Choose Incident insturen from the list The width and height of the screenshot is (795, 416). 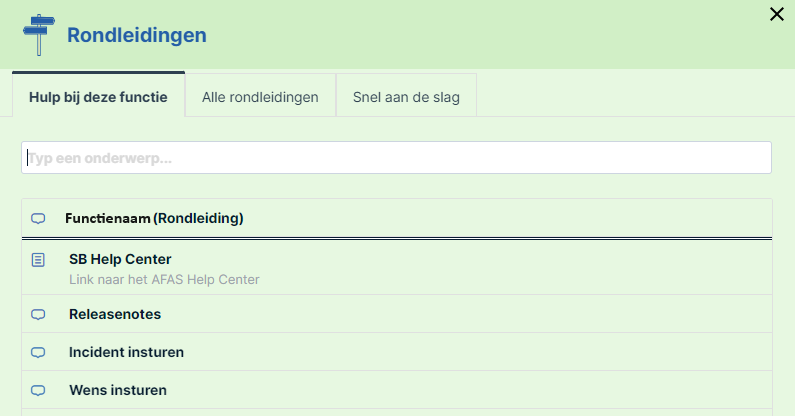click(396, 352)
